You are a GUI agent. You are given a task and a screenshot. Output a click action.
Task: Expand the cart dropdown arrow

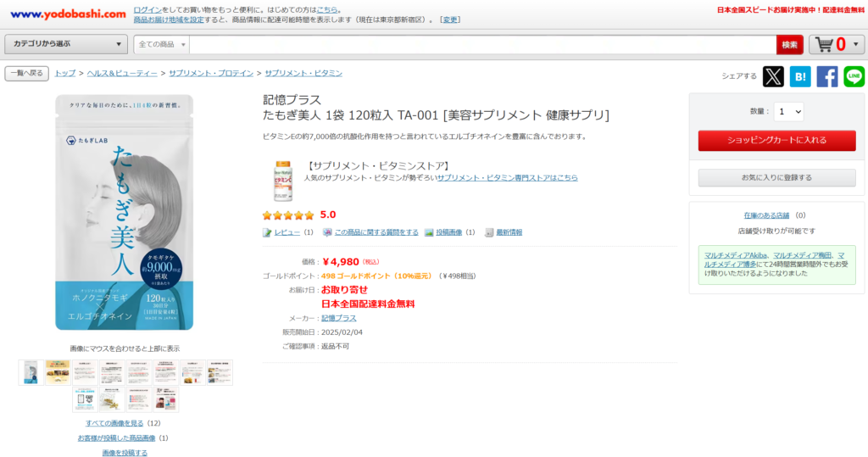tap(856, 44)
